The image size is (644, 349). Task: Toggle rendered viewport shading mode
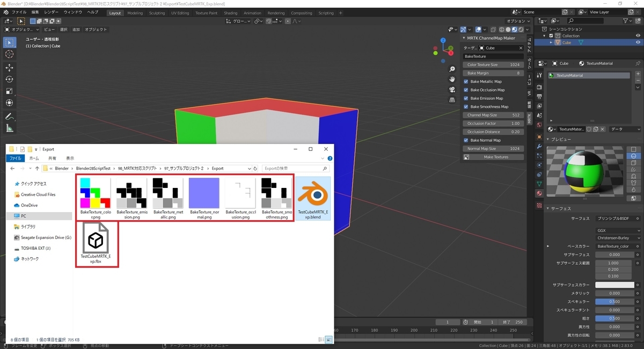(x=521, y=30)
